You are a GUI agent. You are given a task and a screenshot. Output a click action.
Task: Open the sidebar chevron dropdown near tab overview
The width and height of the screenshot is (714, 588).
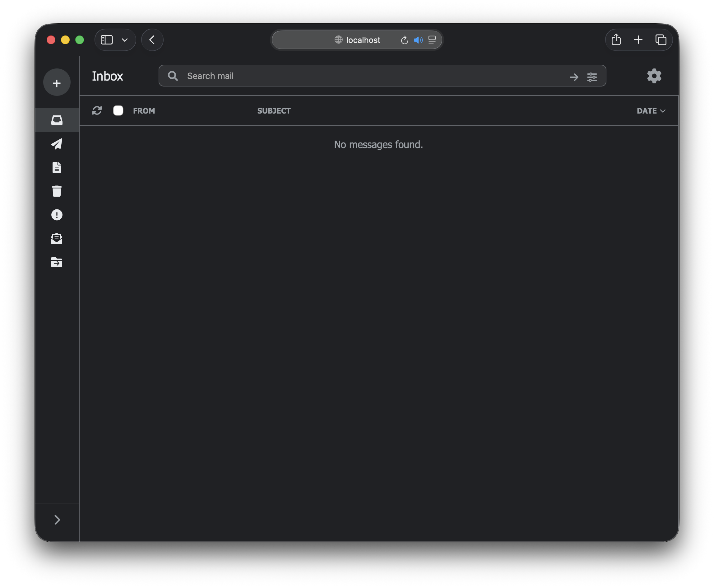point(125,40)
